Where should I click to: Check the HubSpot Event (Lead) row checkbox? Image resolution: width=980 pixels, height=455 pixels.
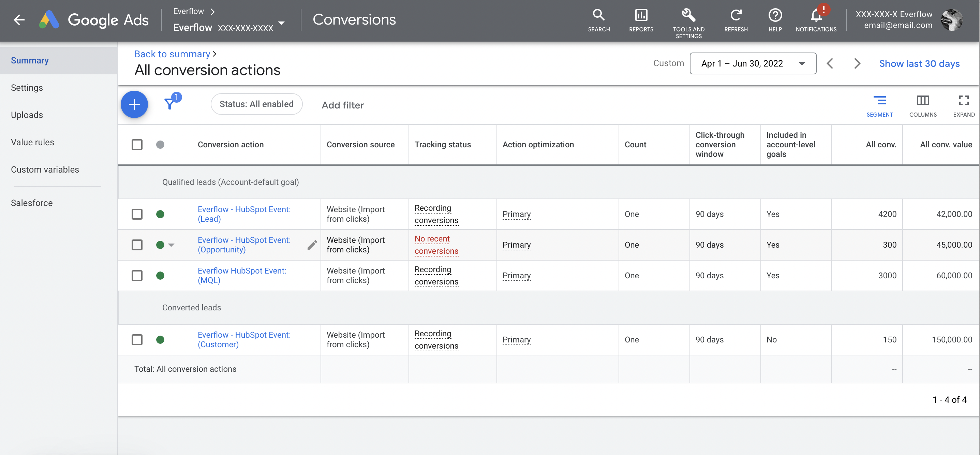[x=137, y=214]
